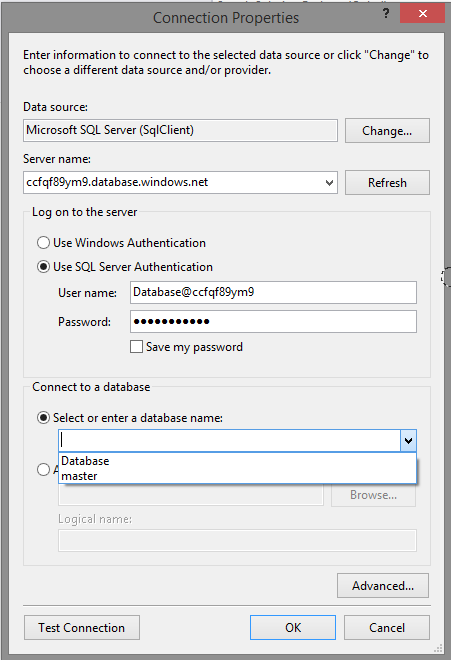The width and height of the screenshot is (451, 660).
Task: Click into the database name text box
Action: 230,441
